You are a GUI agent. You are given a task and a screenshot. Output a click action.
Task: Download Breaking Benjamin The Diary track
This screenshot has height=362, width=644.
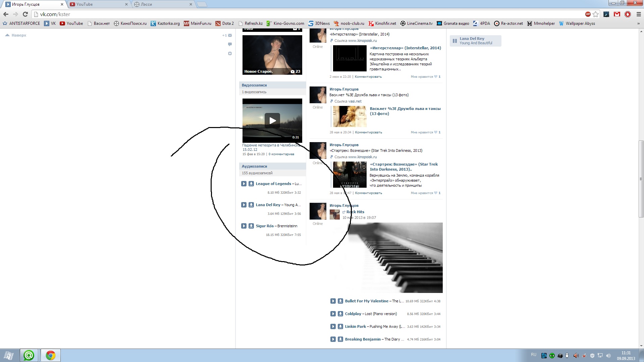pos(340,339)
